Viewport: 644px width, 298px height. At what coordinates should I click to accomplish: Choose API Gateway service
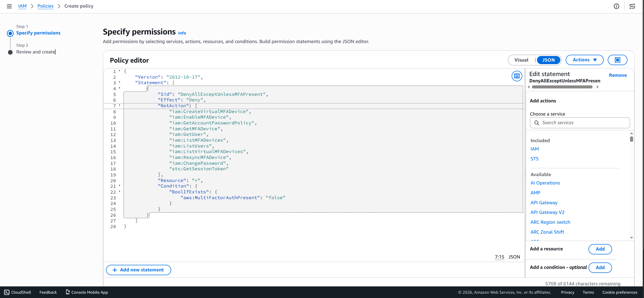pos(544,203)
